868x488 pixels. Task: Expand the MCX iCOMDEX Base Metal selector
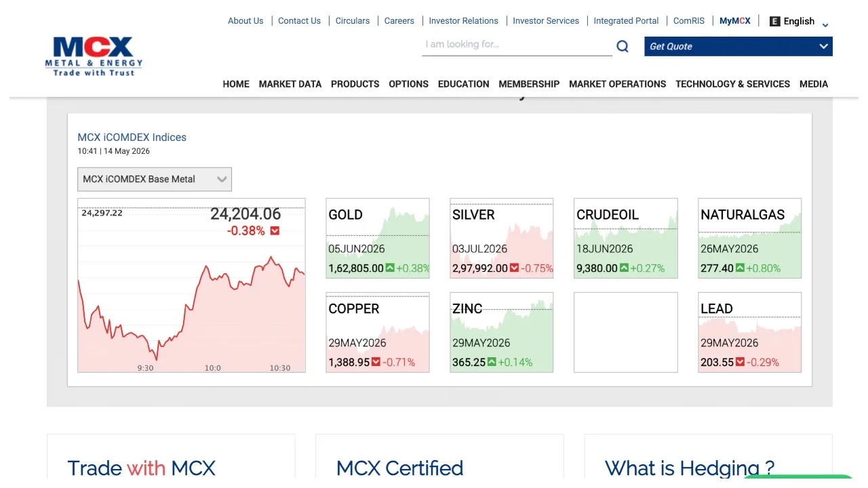pos(155,179)
